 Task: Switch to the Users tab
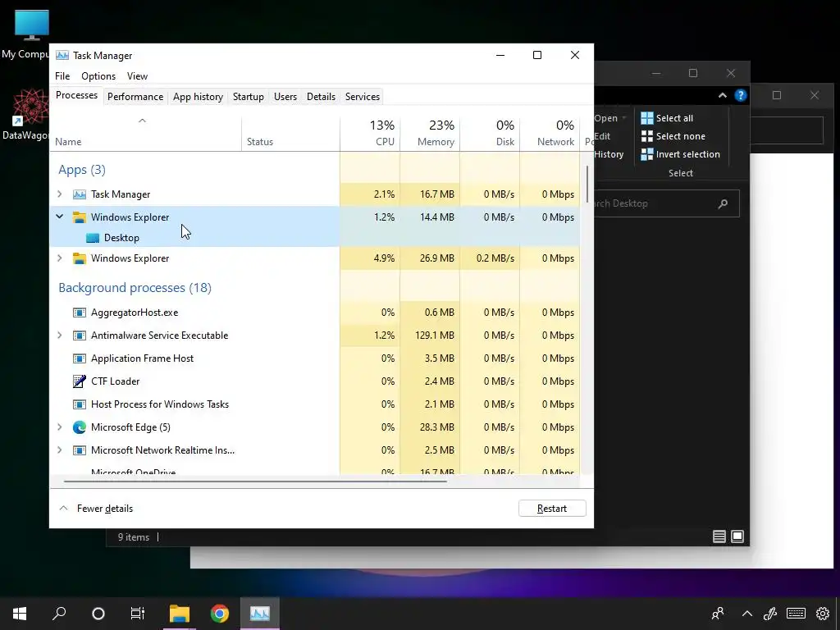(x=285, y=97)
